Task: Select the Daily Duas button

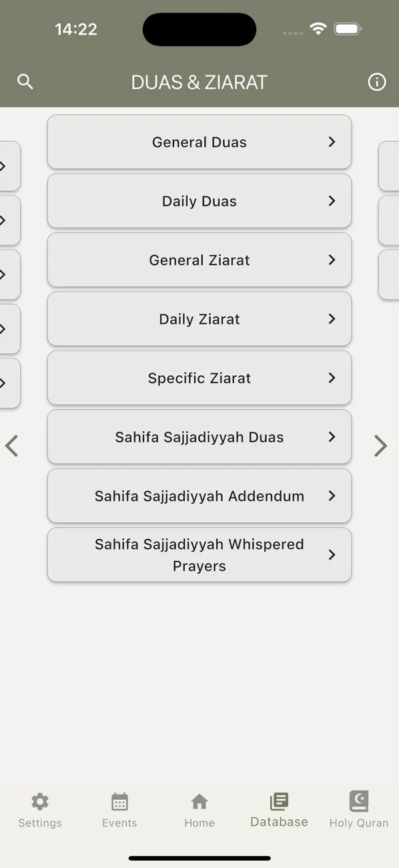Action: (x=199, y=201)
